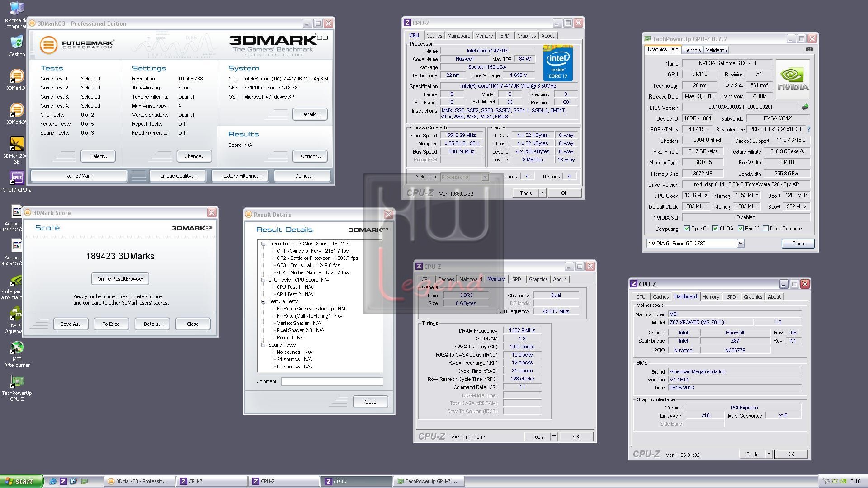Toggle the OpenCL checkbox in GPU-Z
Screen dimensions: 868x488
click(x=687, y=229)
